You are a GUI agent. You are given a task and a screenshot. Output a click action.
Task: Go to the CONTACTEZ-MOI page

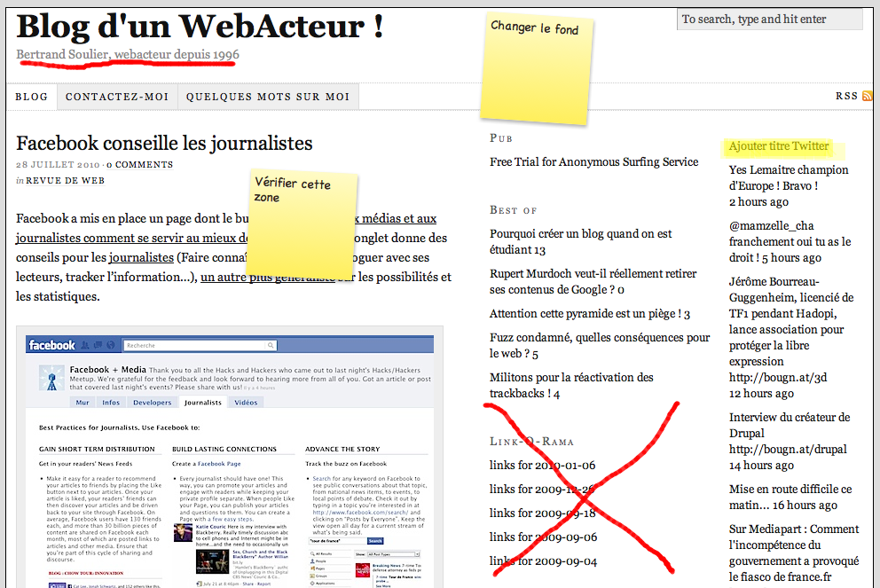pos(117,97)
